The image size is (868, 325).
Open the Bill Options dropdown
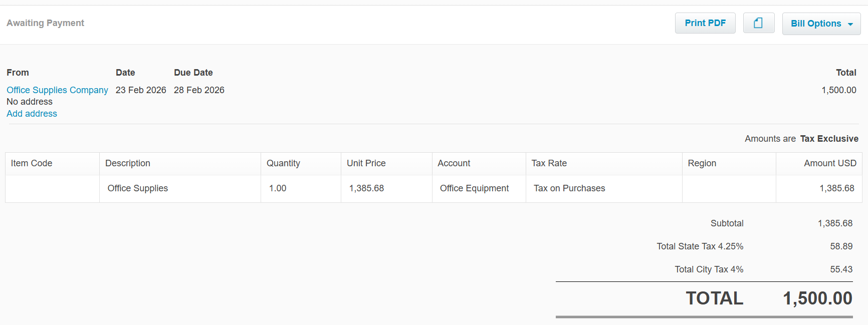[821, 24]
